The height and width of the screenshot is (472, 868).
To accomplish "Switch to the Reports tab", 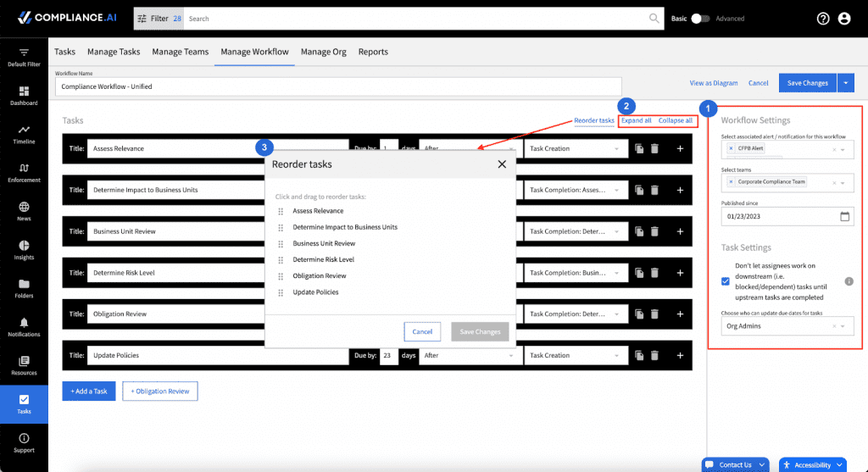I will tap(373, 52).
